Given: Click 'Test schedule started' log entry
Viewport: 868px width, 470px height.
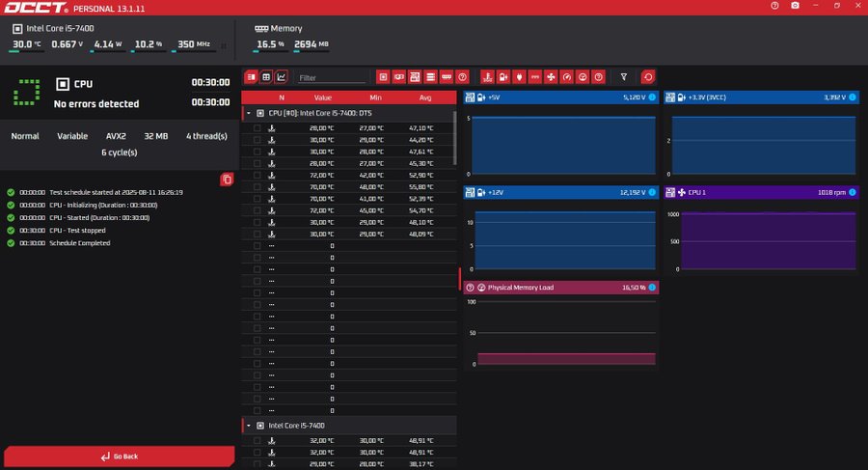Looking at the screenshot, I should coord(117,192).
